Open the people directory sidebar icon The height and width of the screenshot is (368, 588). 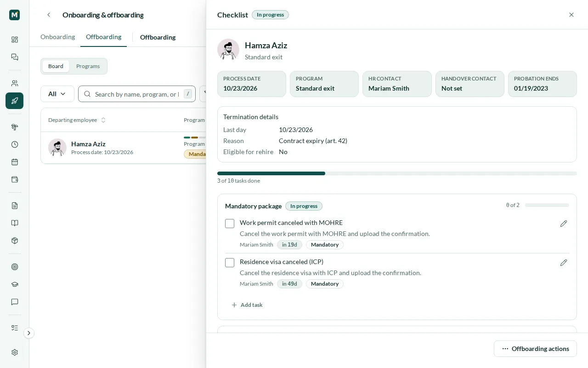[15, 83]
